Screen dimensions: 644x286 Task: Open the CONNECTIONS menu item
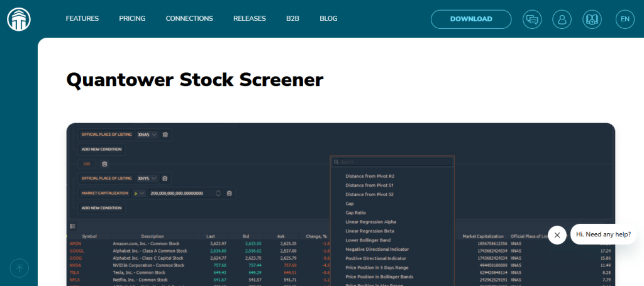coord(189,18)
